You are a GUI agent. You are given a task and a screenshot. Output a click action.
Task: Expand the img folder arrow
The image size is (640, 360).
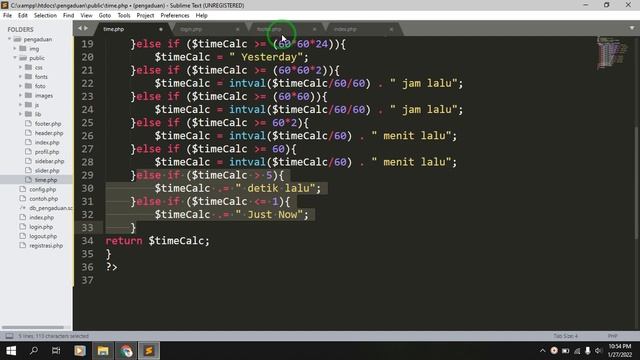click(15, 49)
